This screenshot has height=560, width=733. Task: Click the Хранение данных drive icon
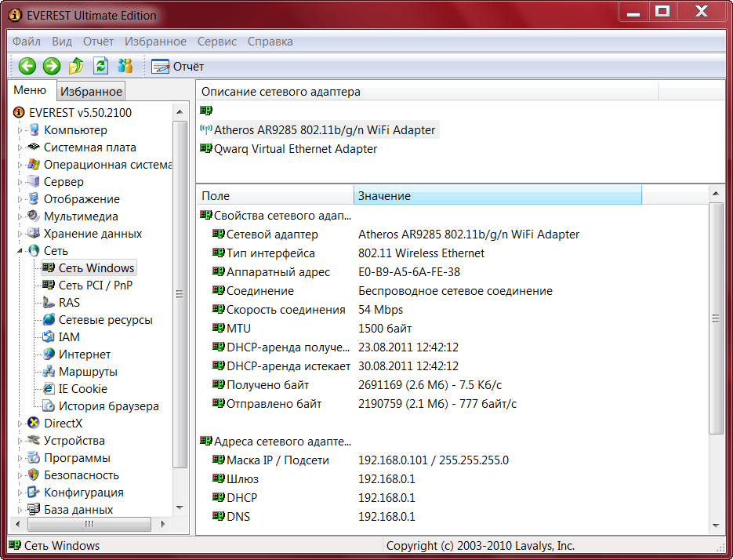(34, 233)
